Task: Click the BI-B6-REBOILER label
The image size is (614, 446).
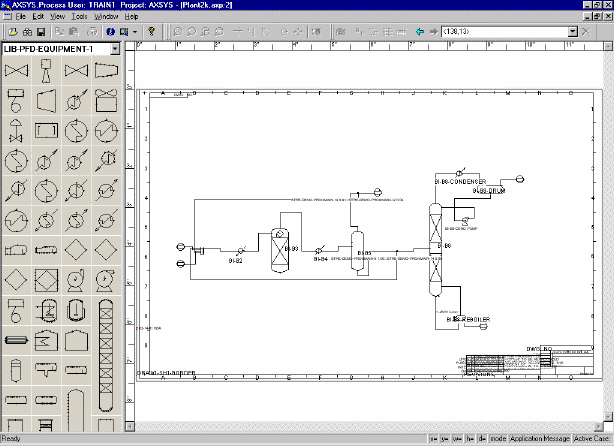Action: [x=468, y=320]
